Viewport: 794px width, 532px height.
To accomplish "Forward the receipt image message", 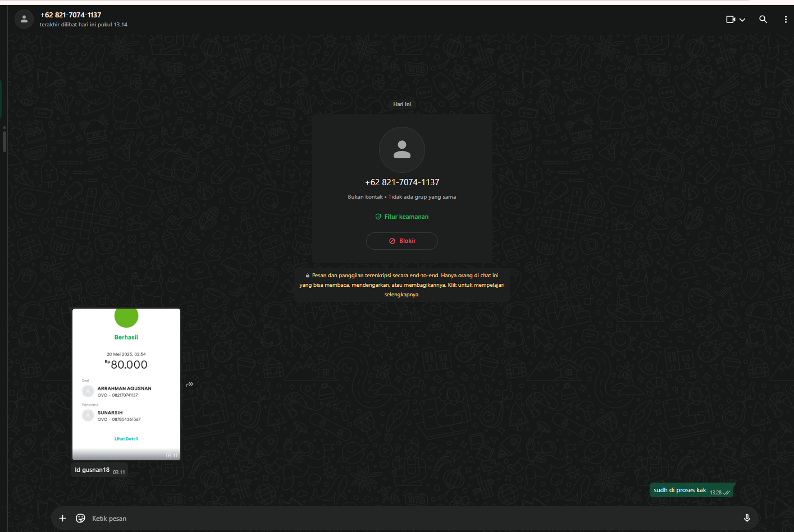I will click(190, 384).
